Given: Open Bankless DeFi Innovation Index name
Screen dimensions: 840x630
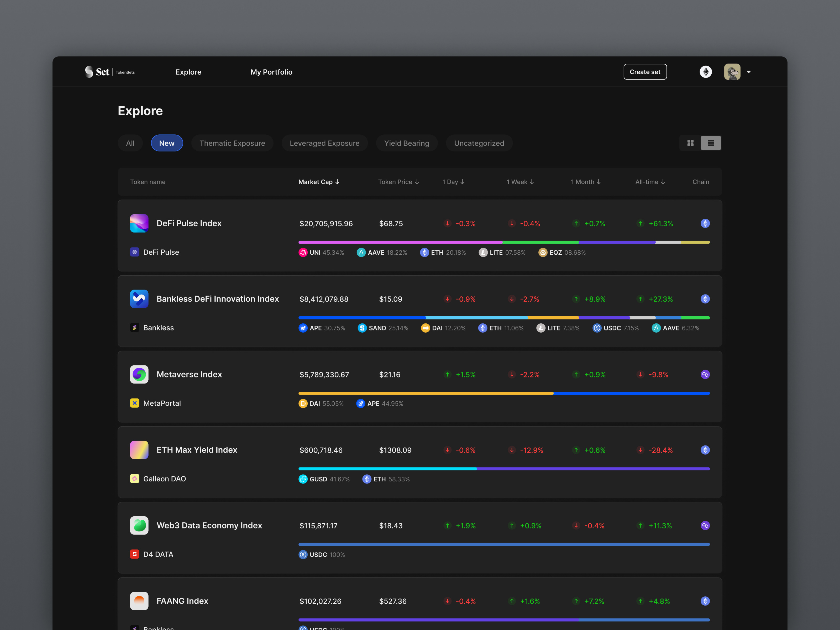Looking at the screenshot, I should [218, 299].
